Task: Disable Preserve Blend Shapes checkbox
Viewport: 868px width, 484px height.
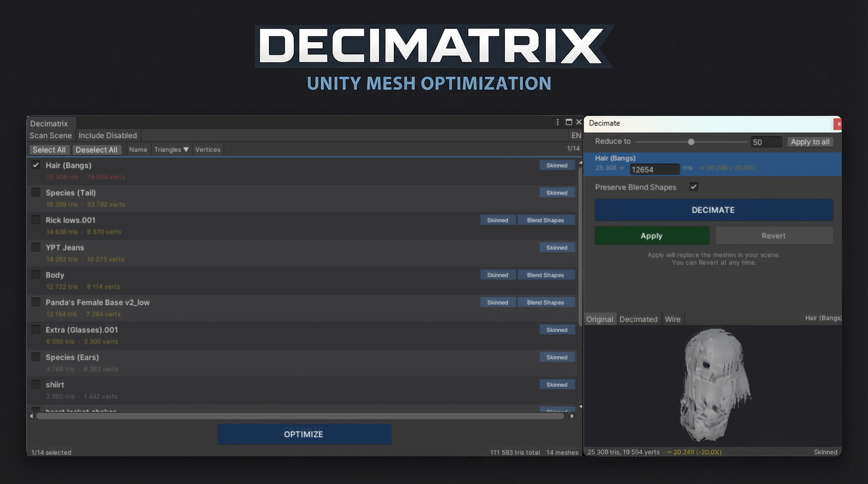Action: click(x=693, y=187)
